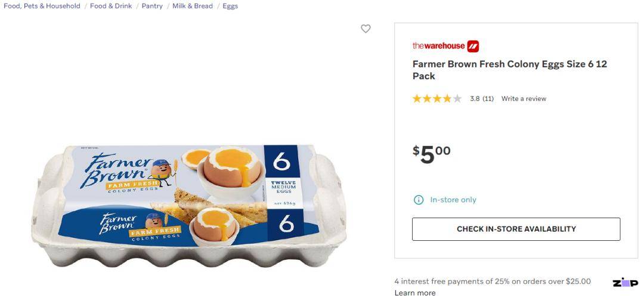Click the 3.8 (11) rating count
The height and width of the screenshot is (307, 644).
click(482, 98)
